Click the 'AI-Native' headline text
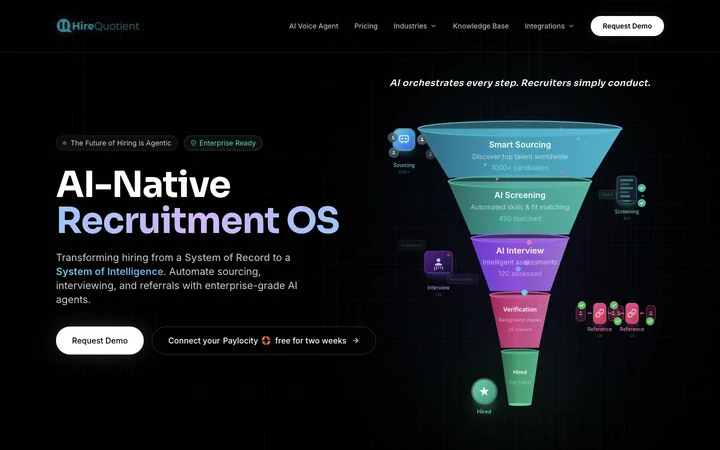 click(x=143, y=184)
